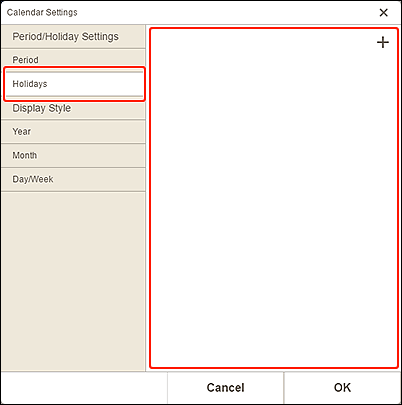Click the Period/Holiday Settings heading
The height and width of the screenshot is (405, 402).
click(x=65, y=36)
